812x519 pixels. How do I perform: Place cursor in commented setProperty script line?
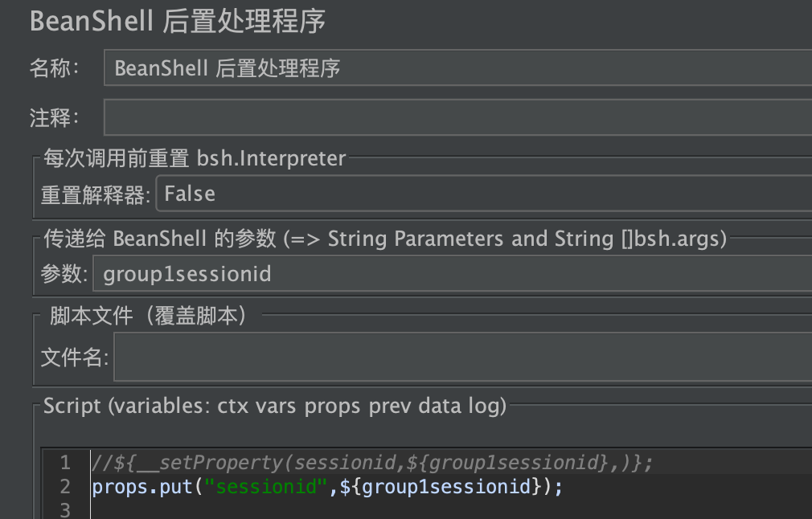click(371, 462)
